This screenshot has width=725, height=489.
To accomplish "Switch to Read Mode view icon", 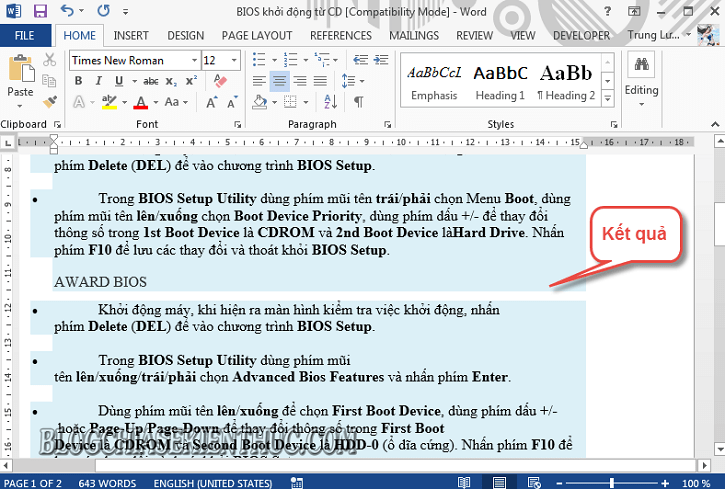I will click(464, 483).
